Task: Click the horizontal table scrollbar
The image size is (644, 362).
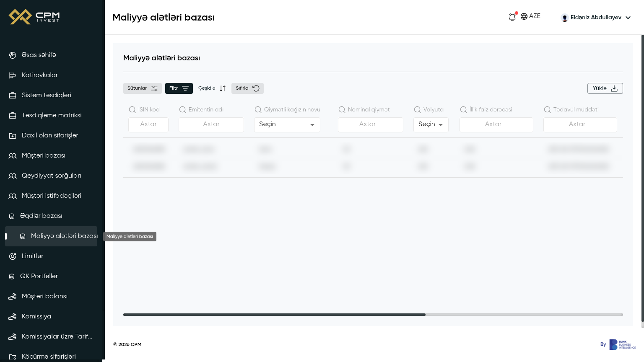Action: pos(274,315)
